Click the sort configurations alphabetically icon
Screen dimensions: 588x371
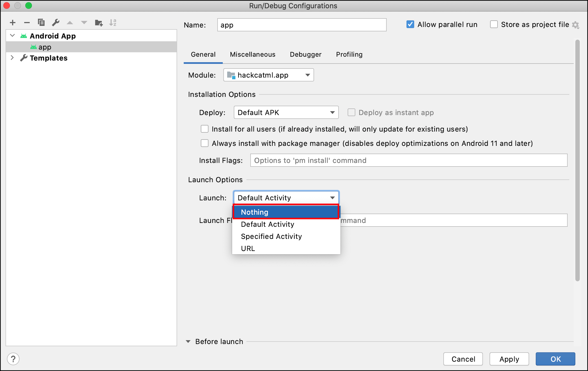(113, 23)
